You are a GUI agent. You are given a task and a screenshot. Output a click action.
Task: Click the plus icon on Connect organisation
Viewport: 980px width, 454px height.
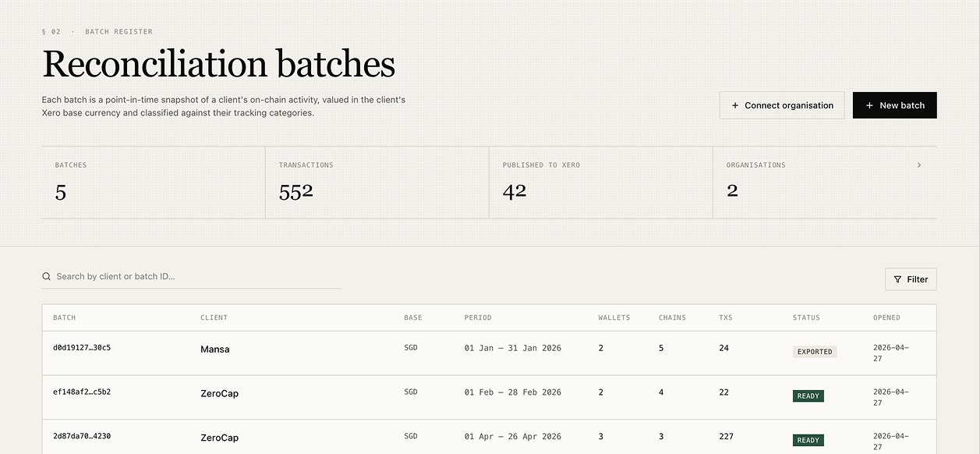(734, 105)
